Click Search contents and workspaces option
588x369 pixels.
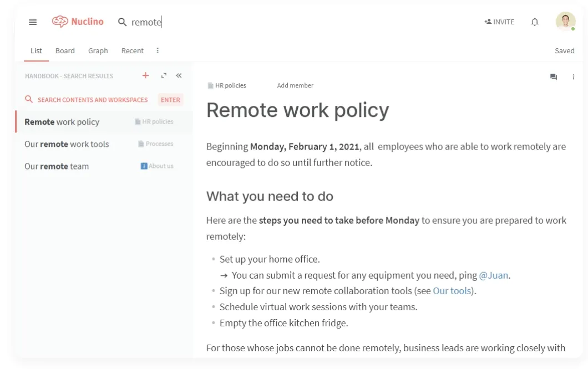[x=93, y=100]
